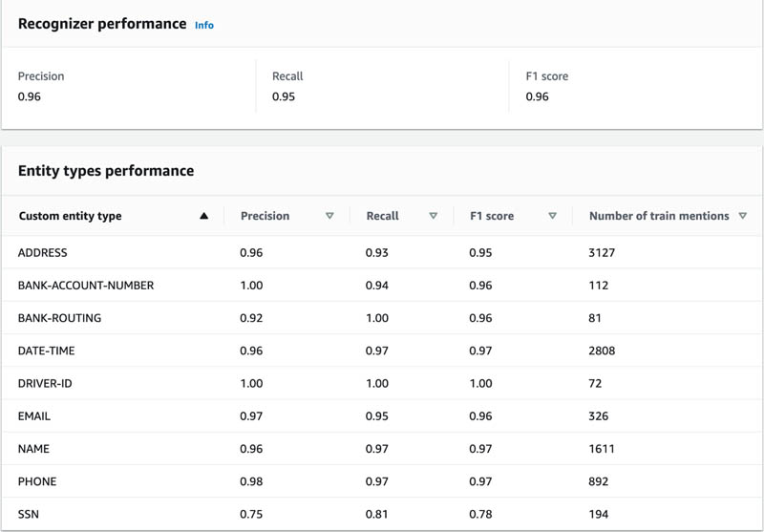Click EMAIL precision value 0.97
Viewport: 764px width, 532px height.
coord(251,416)
